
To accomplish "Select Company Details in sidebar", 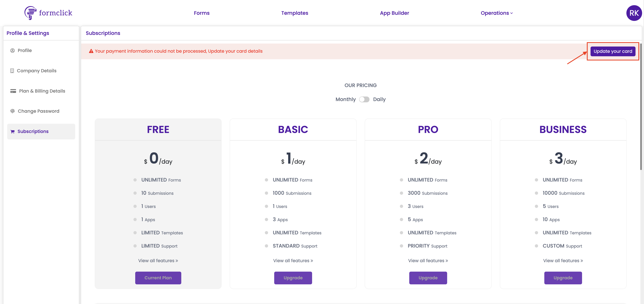I will point(41,71).
